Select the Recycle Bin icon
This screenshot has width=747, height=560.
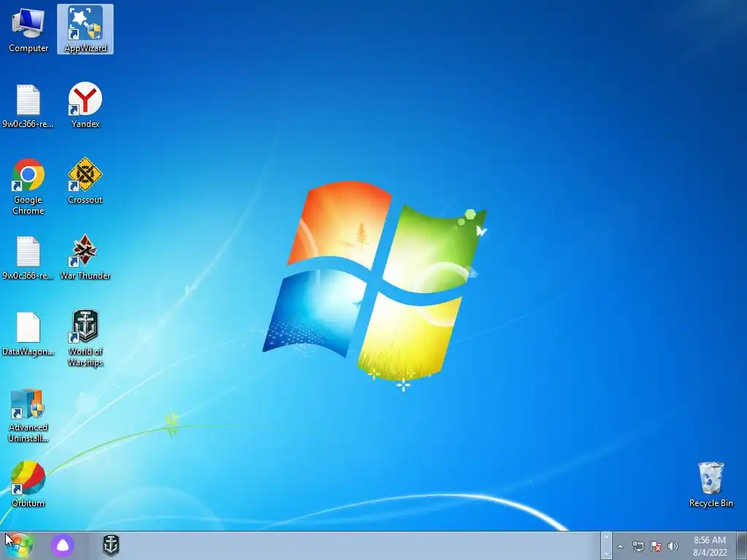(711, 484)
